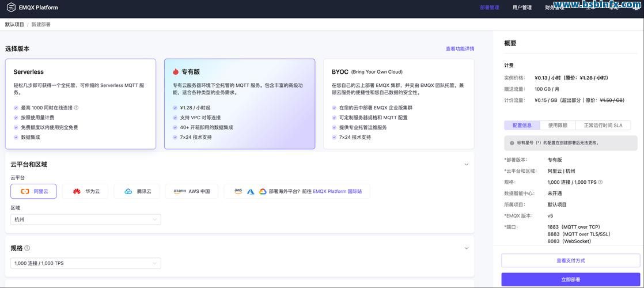Select the Serverless edition card
The height and width of the screenshot is (288, 644).
81,104
